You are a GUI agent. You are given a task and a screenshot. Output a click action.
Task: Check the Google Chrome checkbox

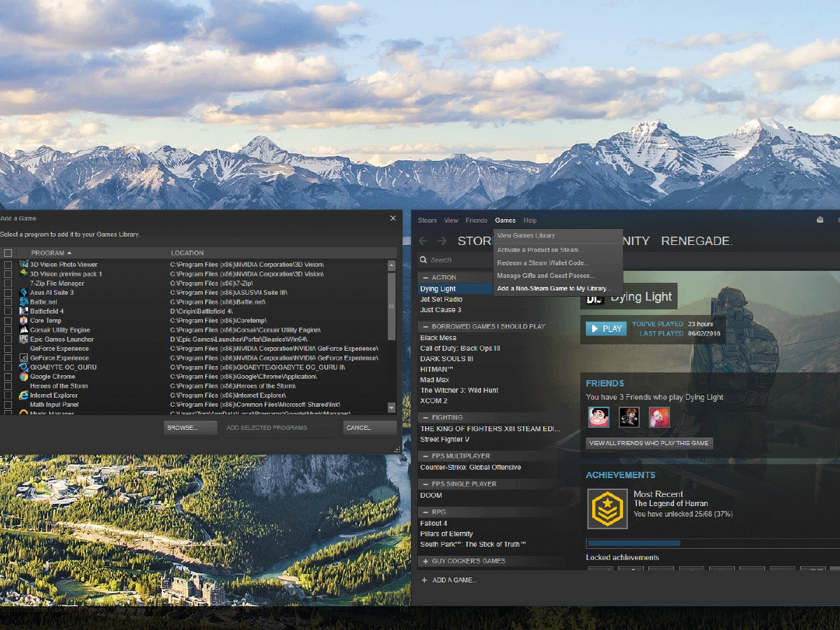pyautogui.click(x=8, y=377)
